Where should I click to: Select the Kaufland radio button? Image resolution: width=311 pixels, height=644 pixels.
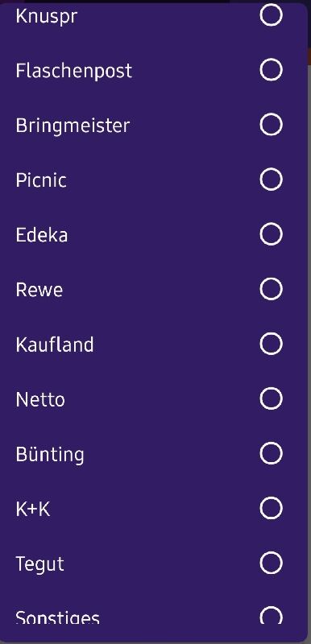click(272, 344)
